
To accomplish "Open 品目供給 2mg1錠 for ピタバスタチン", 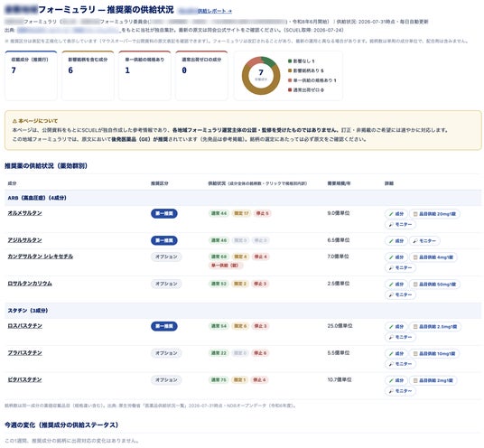I will [433, 380].
